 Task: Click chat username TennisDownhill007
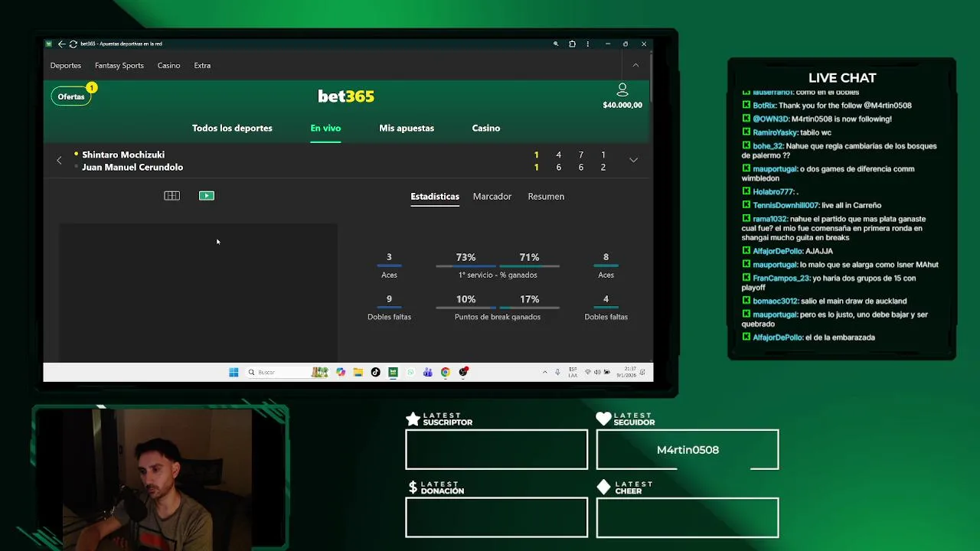point(786,205)
